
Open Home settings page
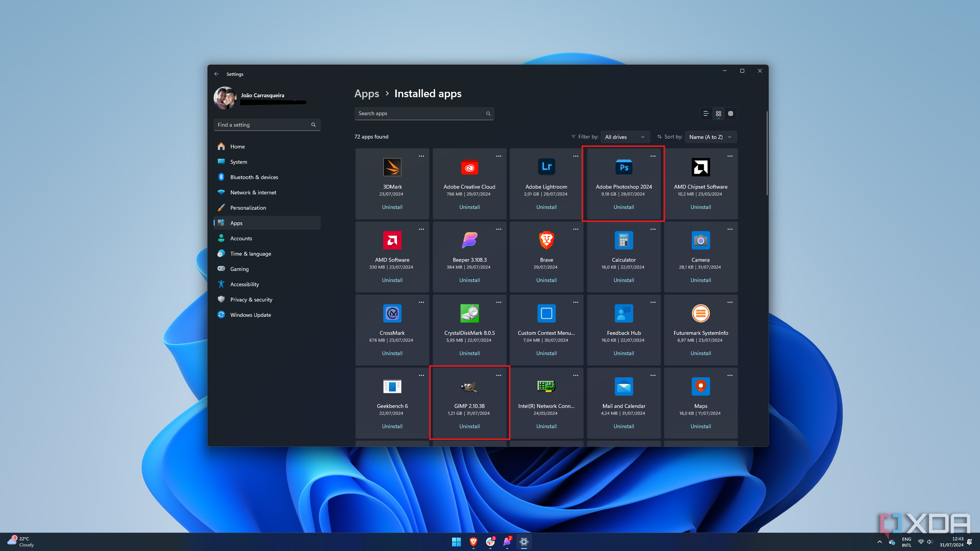coord(267,147)
